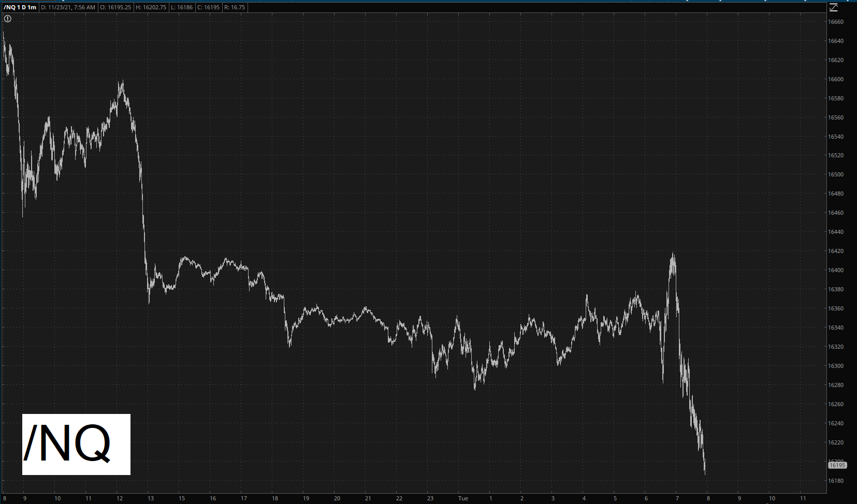The width and height of the screenshot is (857, 504).
Task: Click the price axis scale icon
Action: point(833,7)
